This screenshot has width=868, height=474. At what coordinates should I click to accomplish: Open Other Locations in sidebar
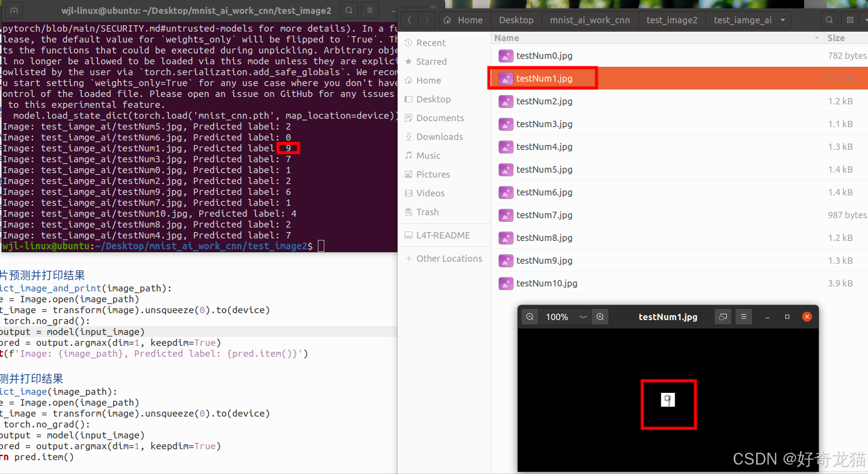click(445, 259)
